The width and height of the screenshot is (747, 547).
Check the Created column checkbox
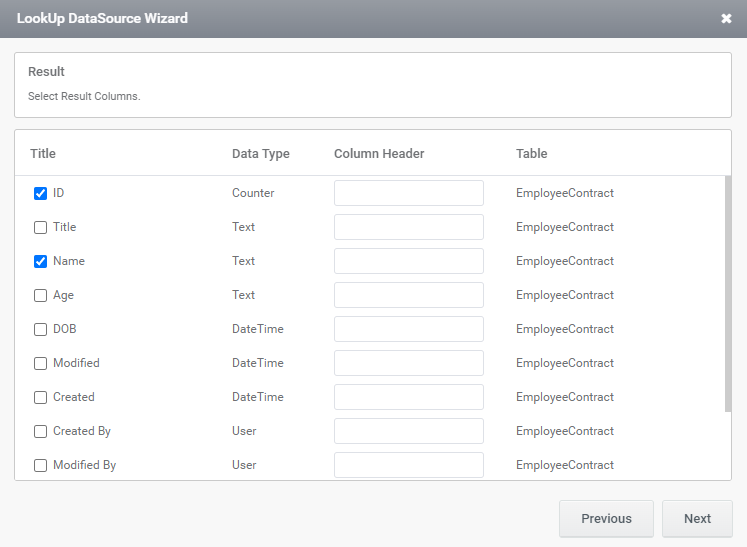[x=40, y=397]
